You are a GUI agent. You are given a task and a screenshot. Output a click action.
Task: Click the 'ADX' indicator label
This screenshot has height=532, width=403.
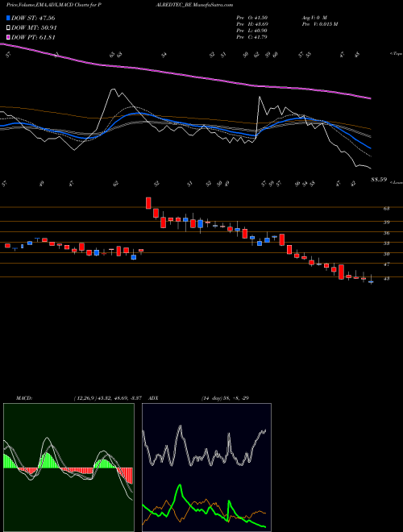[x=154, y=398]
